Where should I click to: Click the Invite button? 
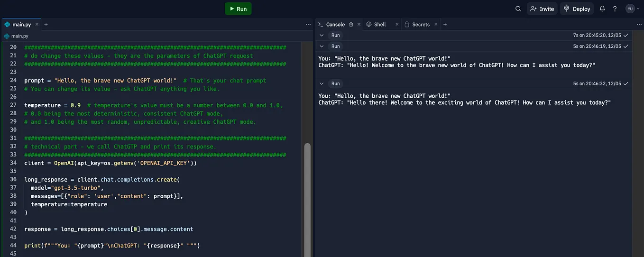[542, 9]
